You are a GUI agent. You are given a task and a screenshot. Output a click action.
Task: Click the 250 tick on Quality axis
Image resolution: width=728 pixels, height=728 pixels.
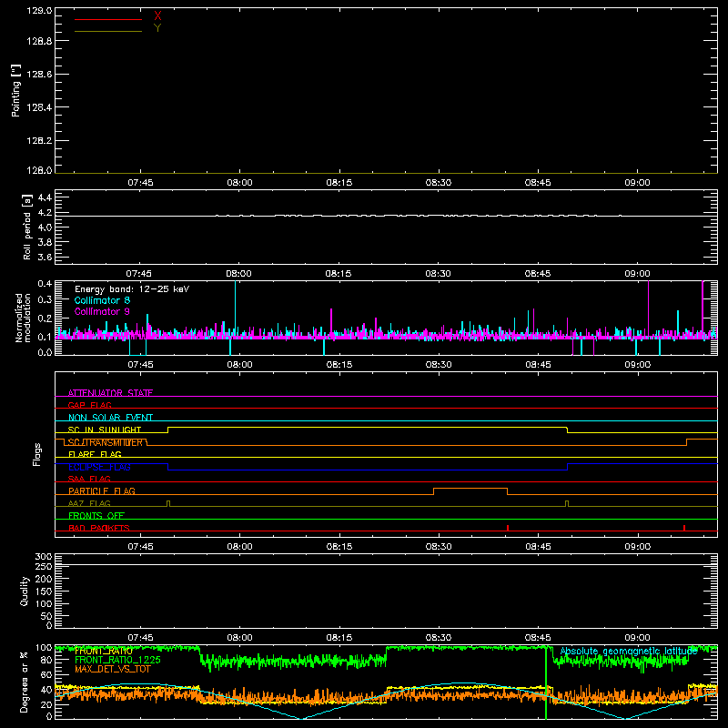point(43,566)
